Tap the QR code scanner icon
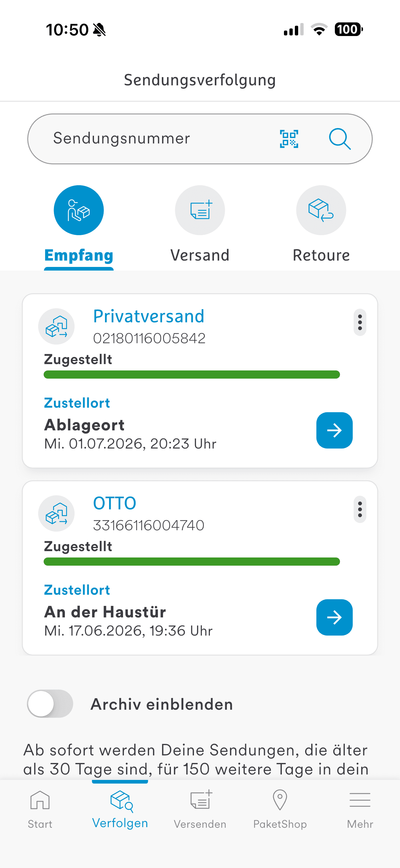Viewport: 400px width, 868px height. tap(289, 139)
